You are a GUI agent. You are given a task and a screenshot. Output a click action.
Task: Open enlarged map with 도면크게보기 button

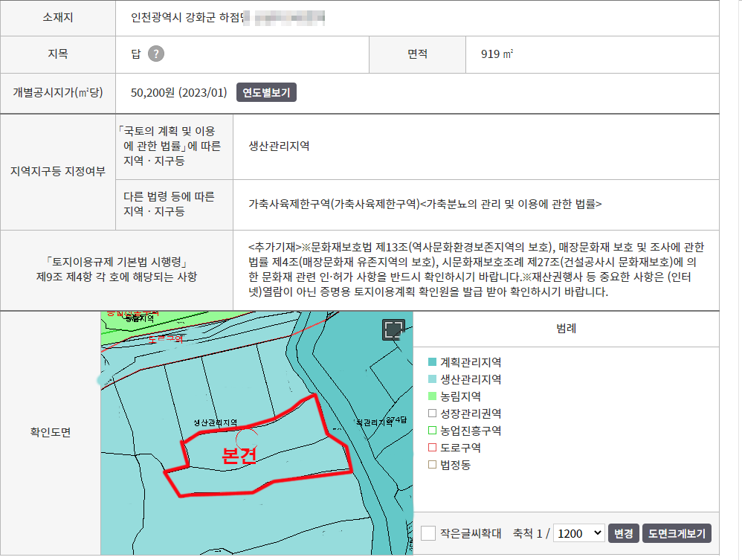[677, 533]
